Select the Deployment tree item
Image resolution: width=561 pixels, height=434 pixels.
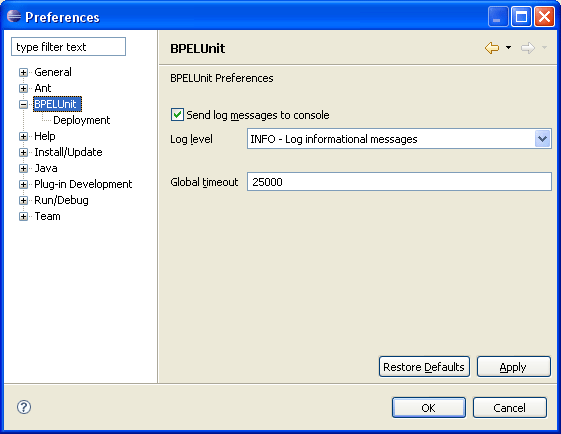(82, 120)
